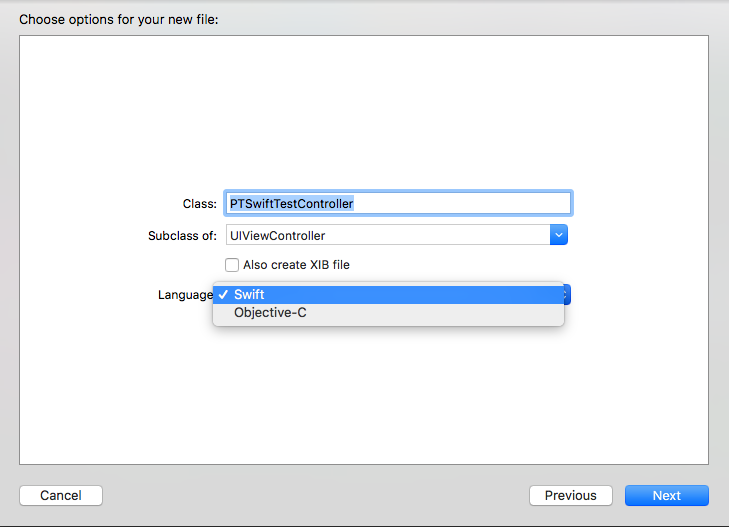Enable the Also create XIB file checkbox
The image size is (729, 527).
(232, 265)
